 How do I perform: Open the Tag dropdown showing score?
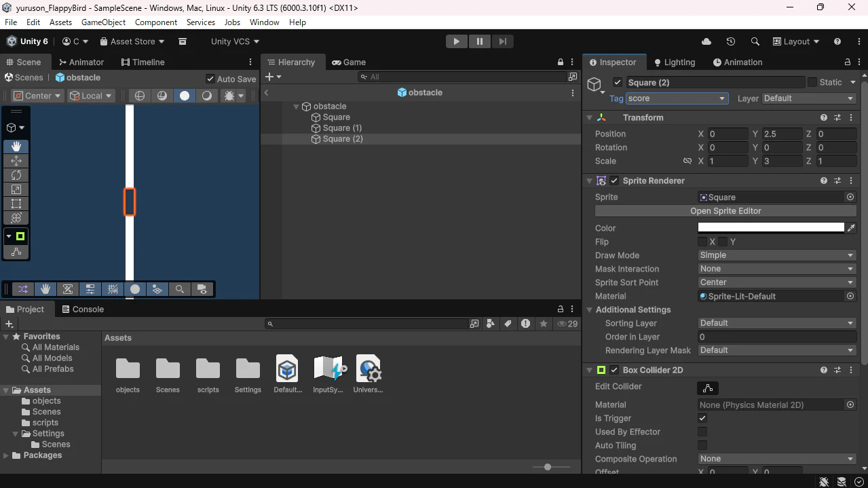click(x=677, y=98)
